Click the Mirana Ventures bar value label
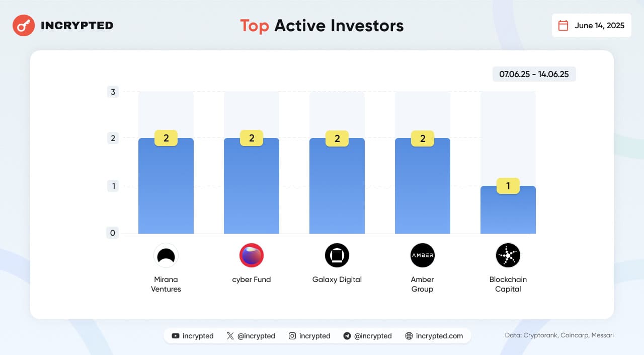 (166, 138)
